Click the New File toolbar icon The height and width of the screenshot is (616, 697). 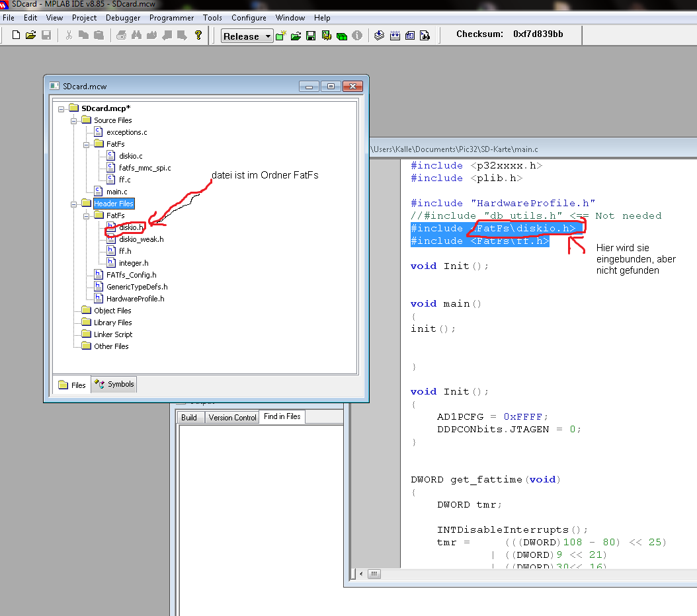[x=17, y=36]
